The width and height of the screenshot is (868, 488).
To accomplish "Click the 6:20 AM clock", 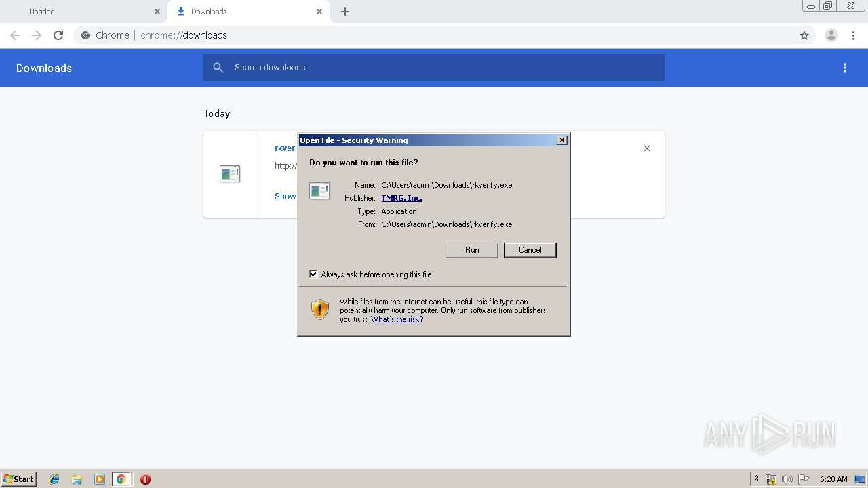I will point(833,479).
